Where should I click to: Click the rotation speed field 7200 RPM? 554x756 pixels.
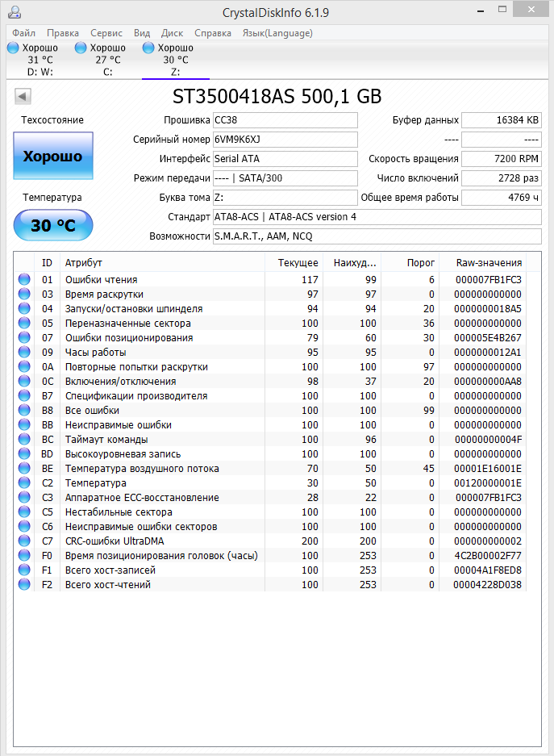[x=502, y=159]
